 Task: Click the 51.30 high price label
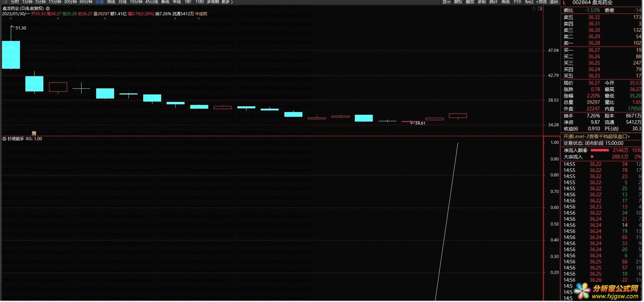click(x=21, y=28)
